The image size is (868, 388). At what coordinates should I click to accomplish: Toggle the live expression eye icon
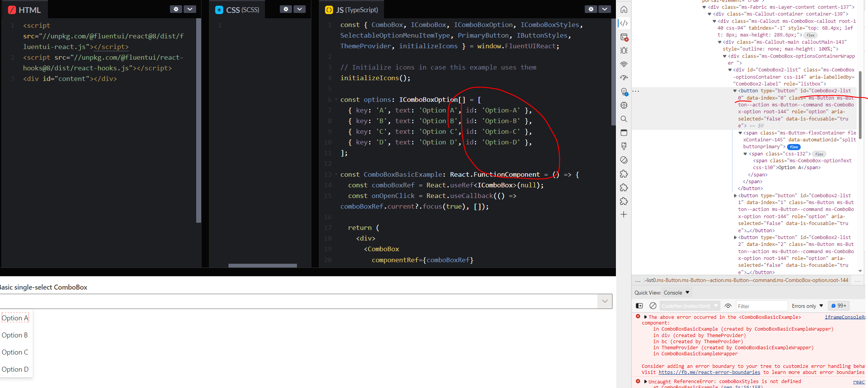tap(728, 306)
